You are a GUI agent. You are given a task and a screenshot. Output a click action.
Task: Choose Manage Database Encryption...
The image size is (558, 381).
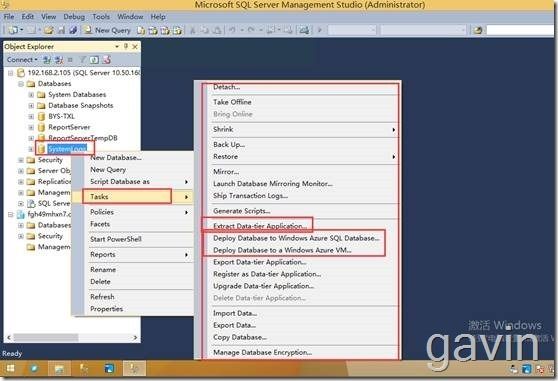(x=263, y=353)
